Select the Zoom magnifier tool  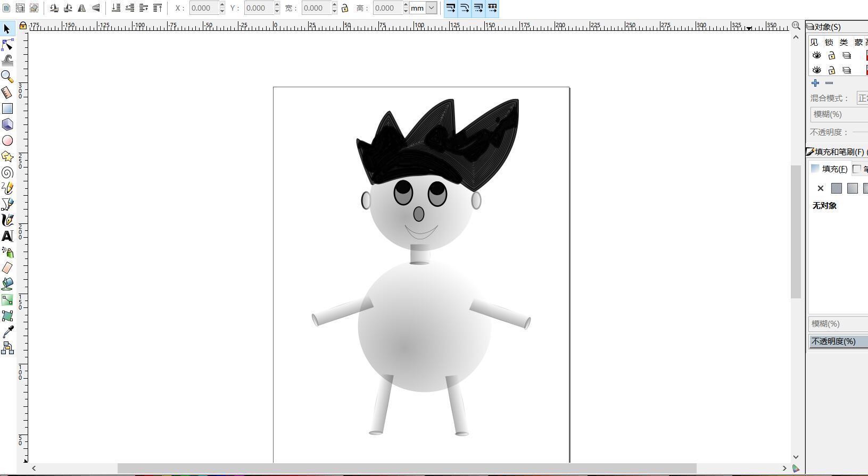coord(7,77)
